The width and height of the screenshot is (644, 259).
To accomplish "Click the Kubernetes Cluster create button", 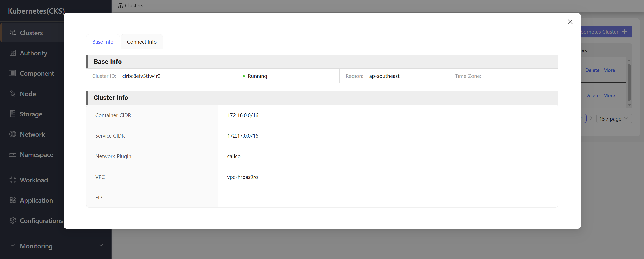I will 606,32.
